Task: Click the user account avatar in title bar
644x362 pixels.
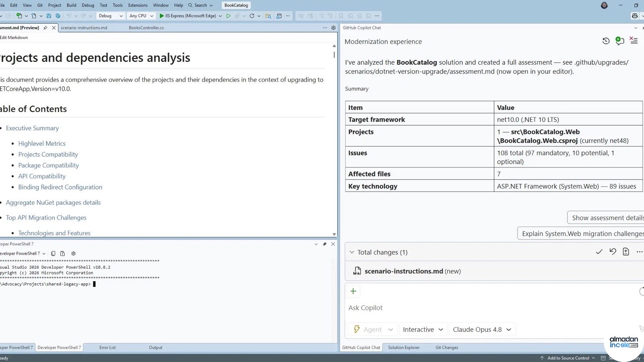Action: point(604,5)
